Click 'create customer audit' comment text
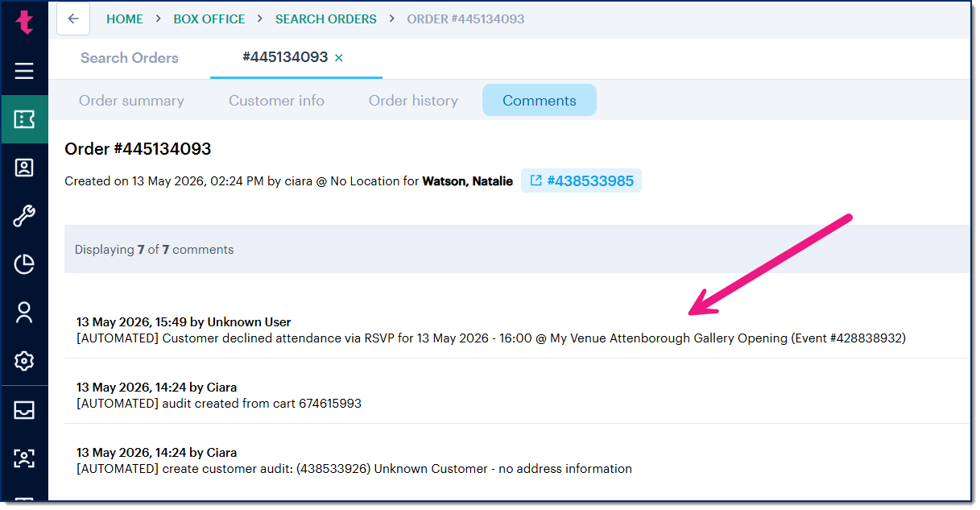Viewport: 980px width, 510px height. [x=354, y=469]
